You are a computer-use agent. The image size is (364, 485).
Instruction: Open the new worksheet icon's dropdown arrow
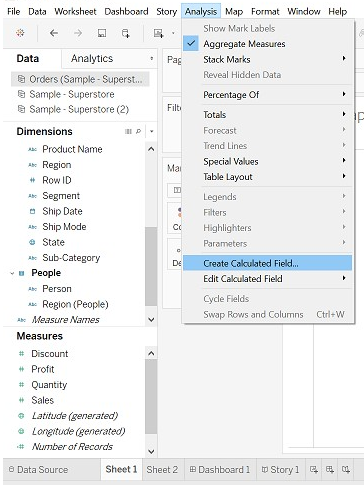(x=173, y=33)
